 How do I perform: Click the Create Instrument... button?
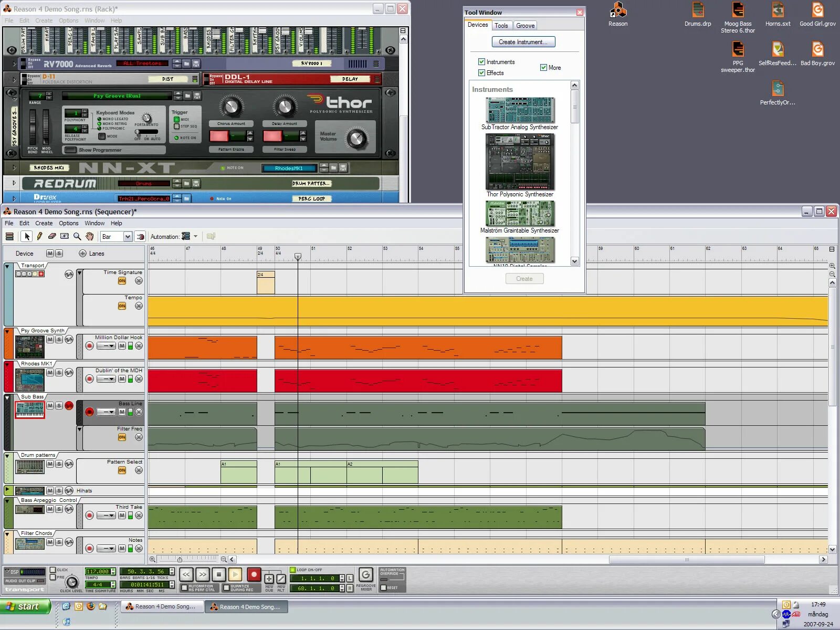coord(523,42)
